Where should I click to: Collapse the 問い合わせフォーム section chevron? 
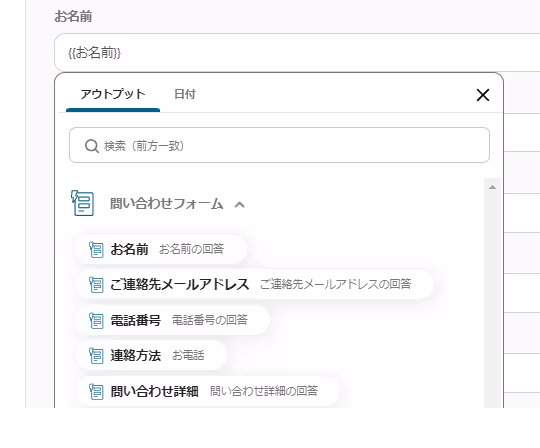(239, 205)
